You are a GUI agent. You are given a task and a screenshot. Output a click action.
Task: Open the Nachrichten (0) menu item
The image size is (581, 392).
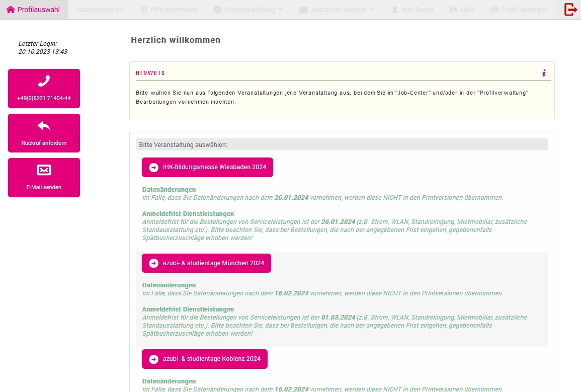[x=100, y=10]
